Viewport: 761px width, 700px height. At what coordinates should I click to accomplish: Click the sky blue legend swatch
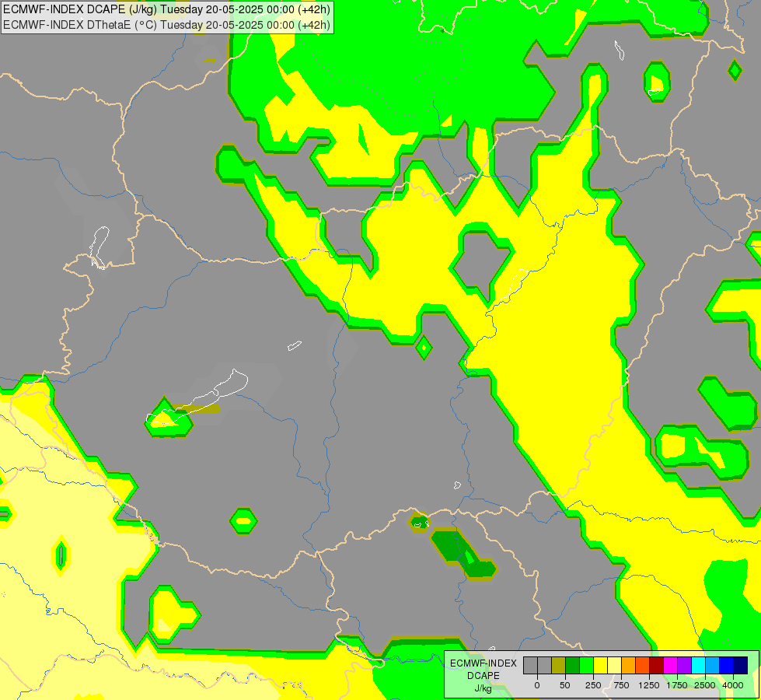point(713,665)
